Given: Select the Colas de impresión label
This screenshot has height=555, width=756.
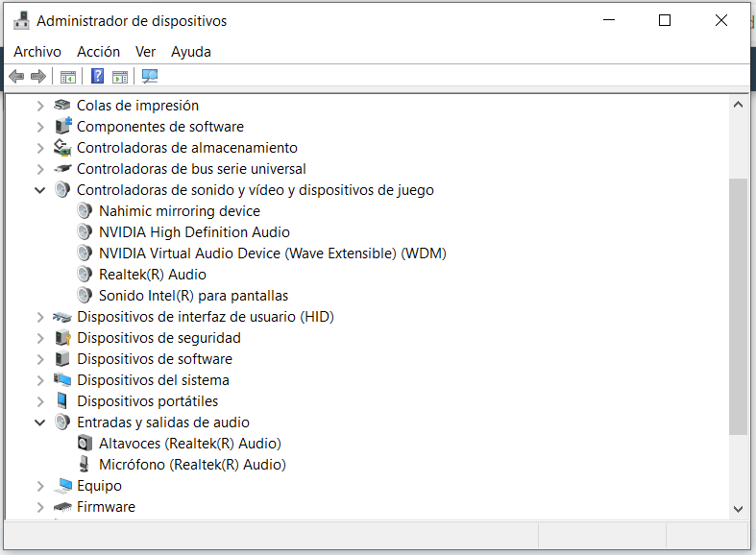Looking at the screenshot, I should tap(137, 106).
